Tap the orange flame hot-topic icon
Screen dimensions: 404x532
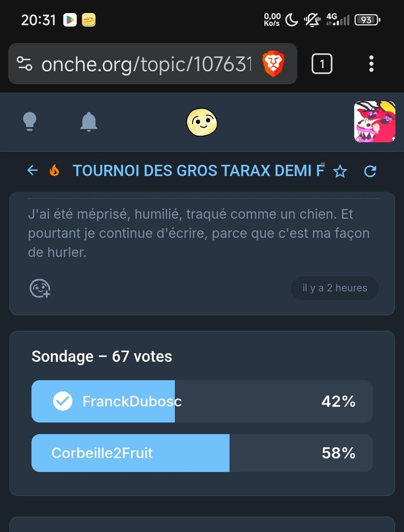54,170
